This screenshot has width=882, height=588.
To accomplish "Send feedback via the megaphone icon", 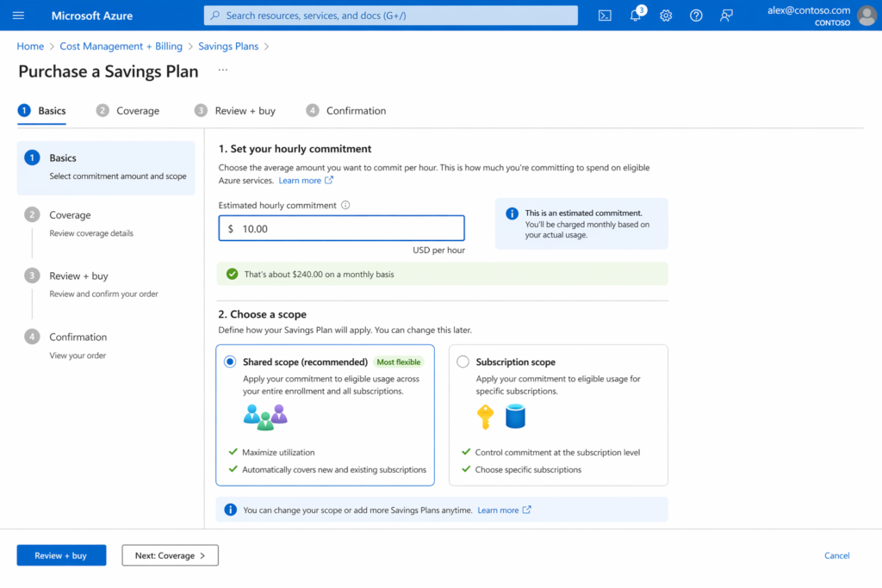I will (726, 15).
